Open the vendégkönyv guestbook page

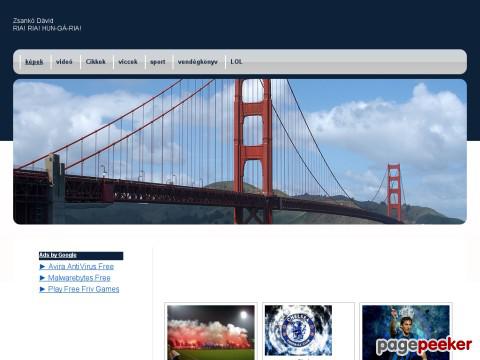pos(198,62)
